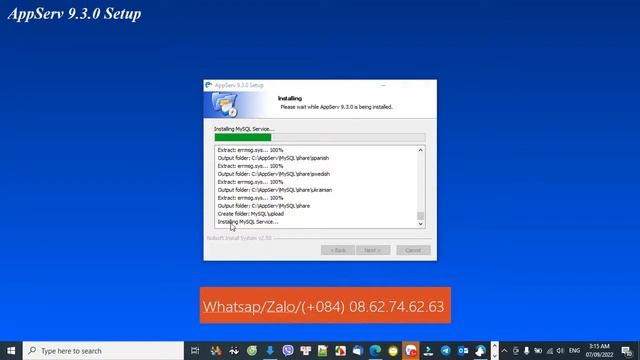This screenshot has width=640, height=360.
Task: Open the notification center icon
Action: tap(627, 351)
